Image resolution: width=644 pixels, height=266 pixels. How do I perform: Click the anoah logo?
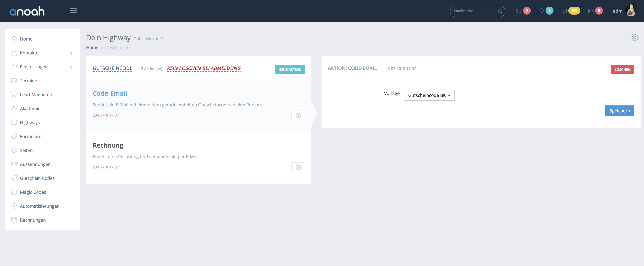point(27,11)
